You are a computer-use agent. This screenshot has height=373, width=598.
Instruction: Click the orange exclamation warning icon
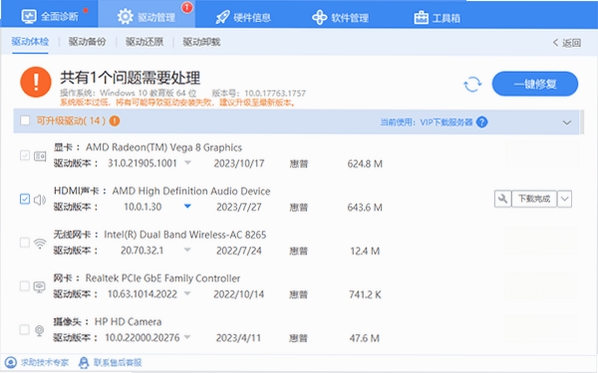coord(36,82)
